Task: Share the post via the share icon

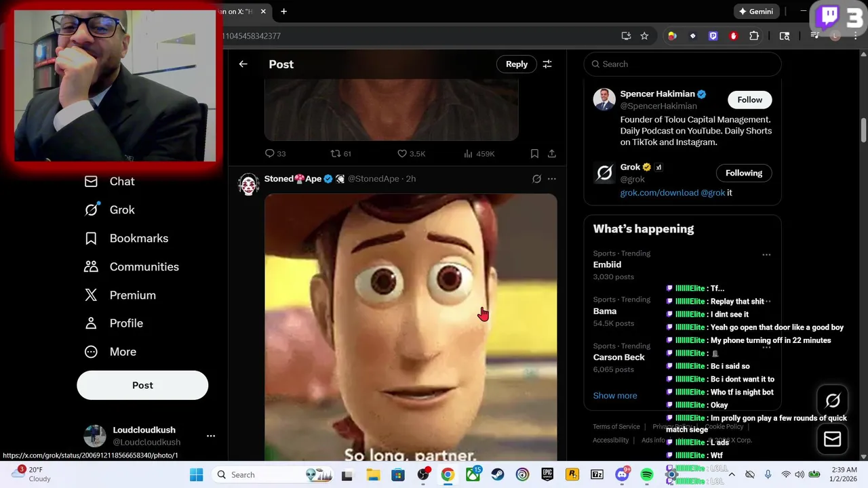Action: tap(552, 154)
